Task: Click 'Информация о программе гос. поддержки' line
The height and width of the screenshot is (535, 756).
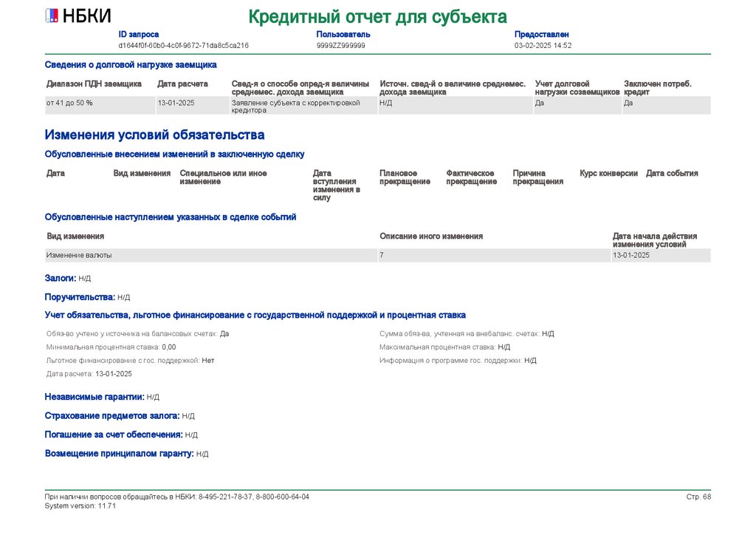Action: [458, 361]
